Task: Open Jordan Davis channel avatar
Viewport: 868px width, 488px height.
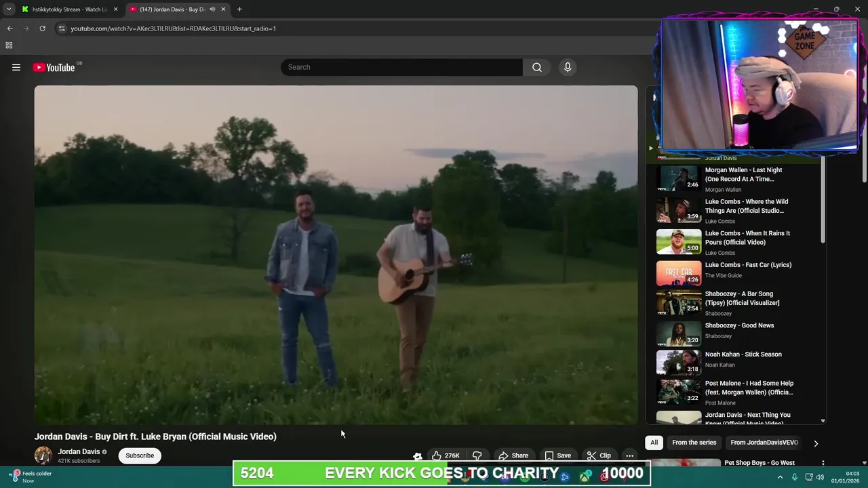Action: point(43,455)
